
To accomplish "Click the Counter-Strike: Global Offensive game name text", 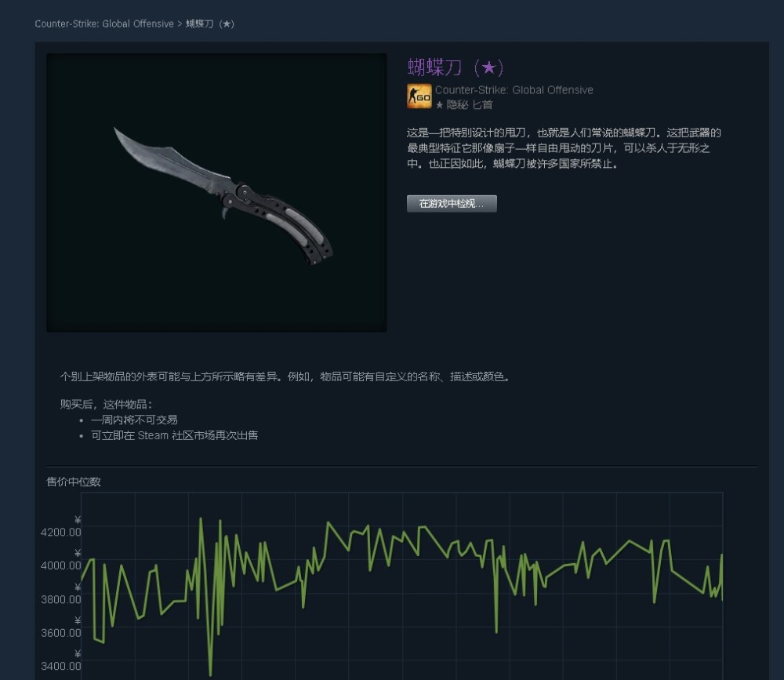I will 514,90.
